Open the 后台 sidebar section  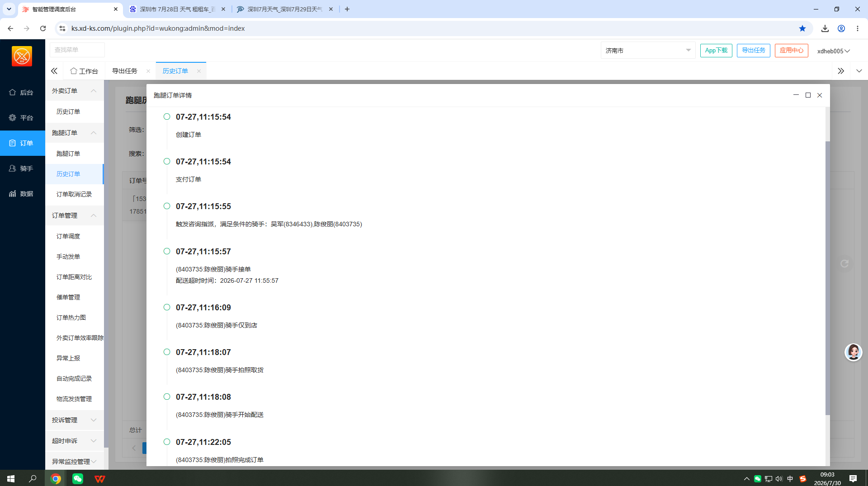[22, 92]
